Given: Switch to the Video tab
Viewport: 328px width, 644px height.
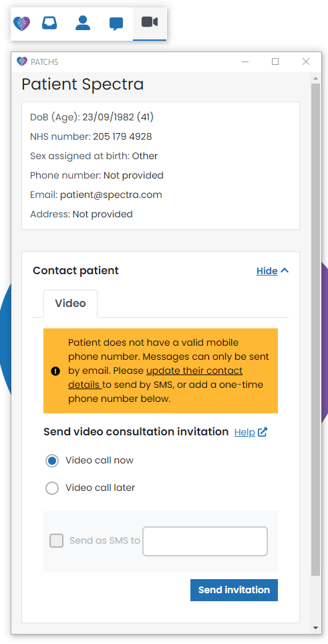Looking at the screenshot, I should pyautogui.click(x=71, y=304).
